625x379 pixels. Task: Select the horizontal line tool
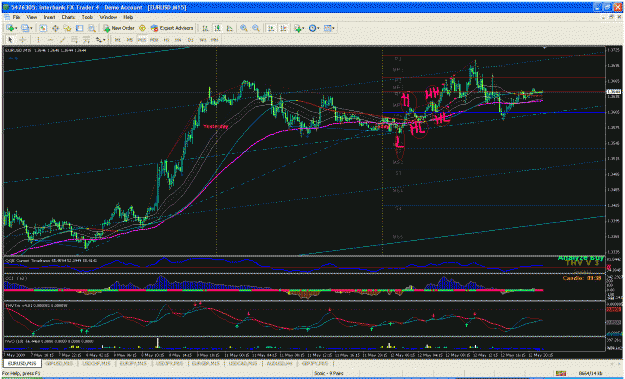tap(50, 40)
